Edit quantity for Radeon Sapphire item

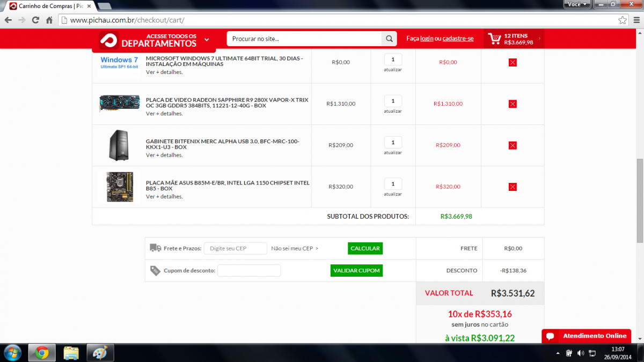393,101
